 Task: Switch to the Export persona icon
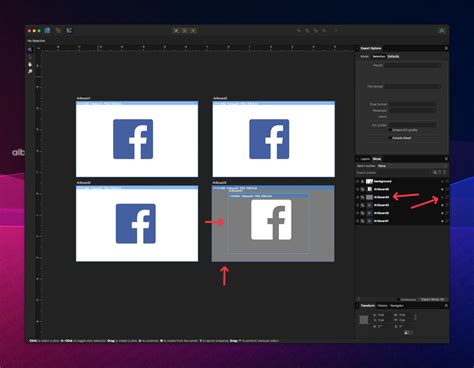[x=69, y=30]
